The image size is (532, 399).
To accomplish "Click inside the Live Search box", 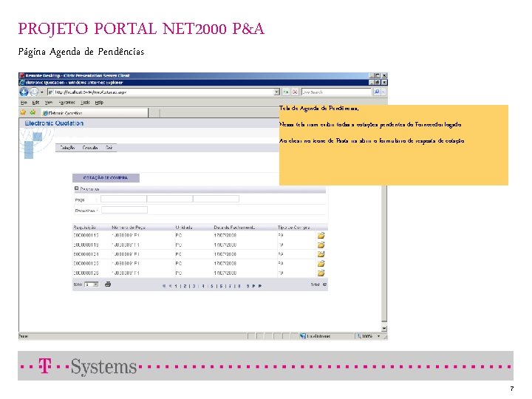I will (336, 92).
